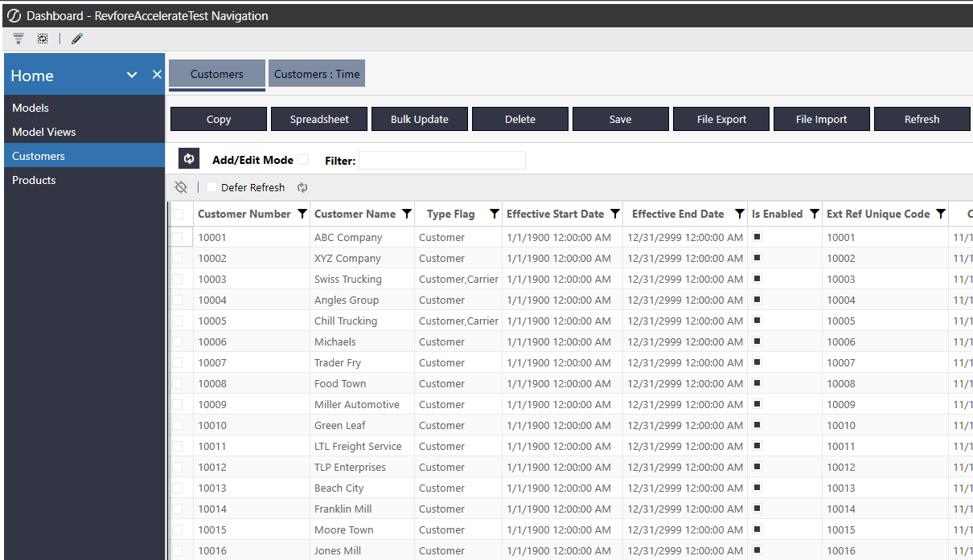This screenshot has height=560, width=973.
Task: Click into the Filter text field
Action: [x=441, y=161]
